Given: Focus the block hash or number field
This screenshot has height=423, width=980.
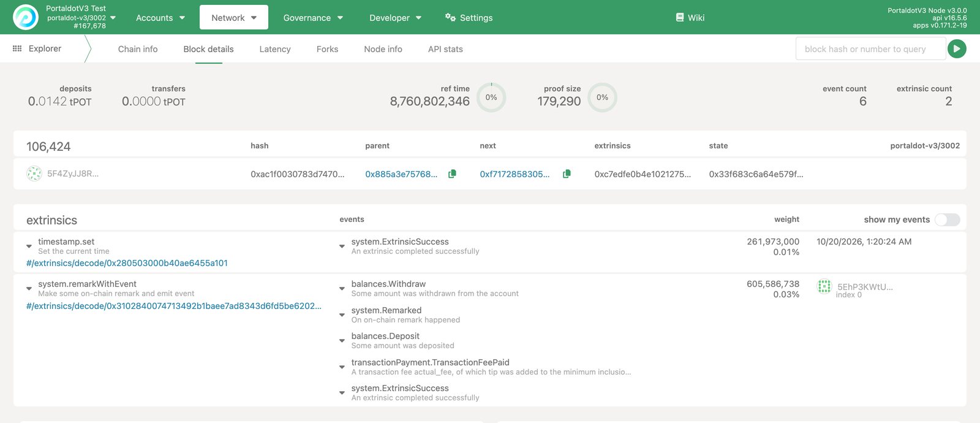Looking at the screenshot, I should (870, 49).
